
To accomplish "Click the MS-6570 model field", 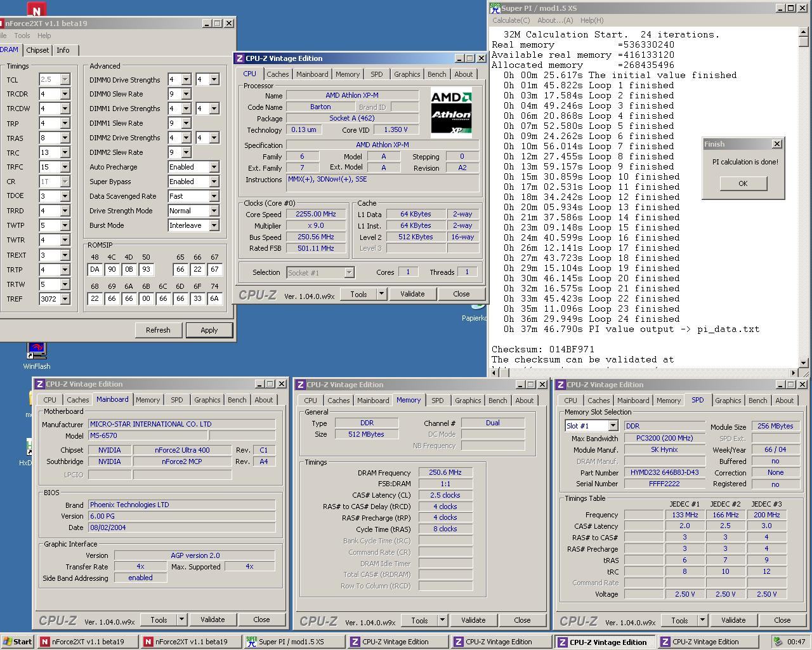I will coord(148,435).
